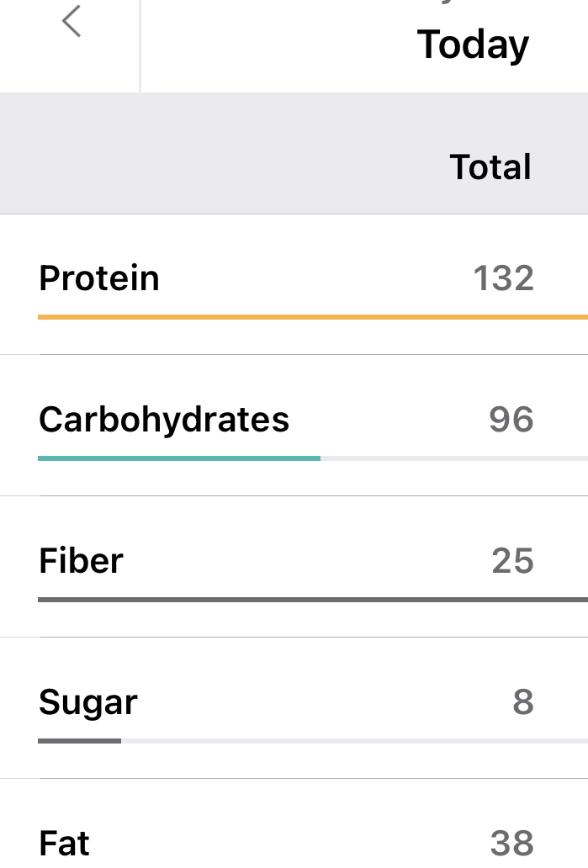Tap the back chevron arrow
Viewport: 588px width, 868px height.
72,22
